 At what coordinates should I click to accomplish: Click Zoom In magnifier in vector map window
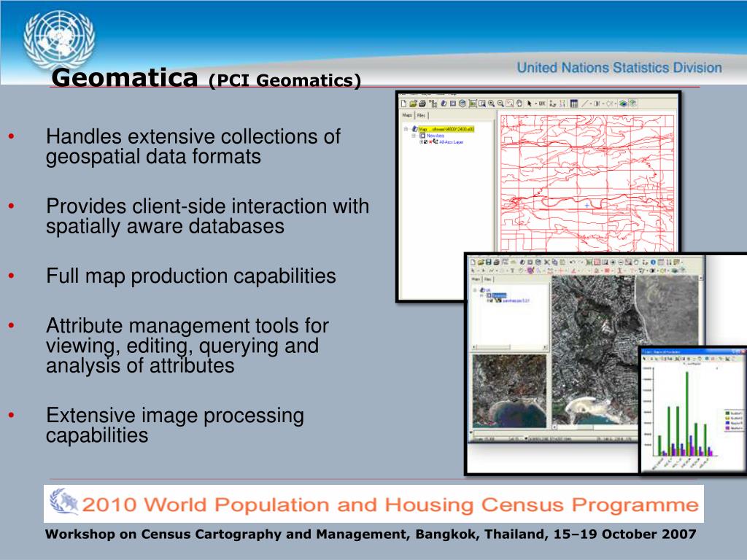tap(491, 104)
